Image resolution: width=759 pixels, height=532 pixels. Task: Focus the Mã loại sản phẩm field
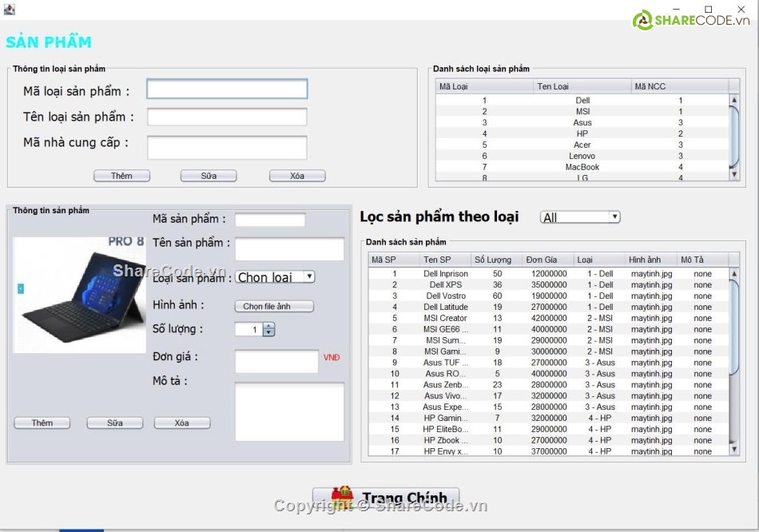[227, 89]
